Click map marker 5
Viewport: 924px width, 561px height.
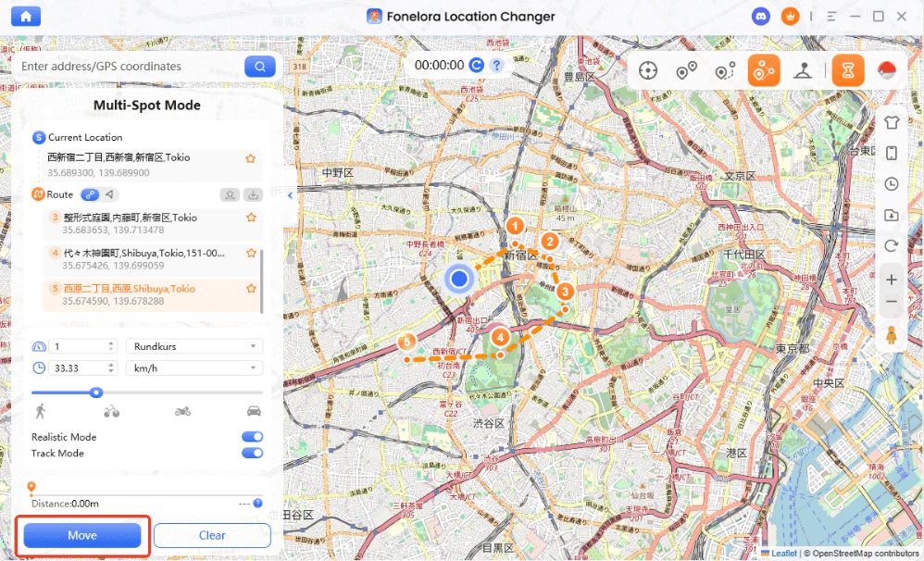coord(406,342)
